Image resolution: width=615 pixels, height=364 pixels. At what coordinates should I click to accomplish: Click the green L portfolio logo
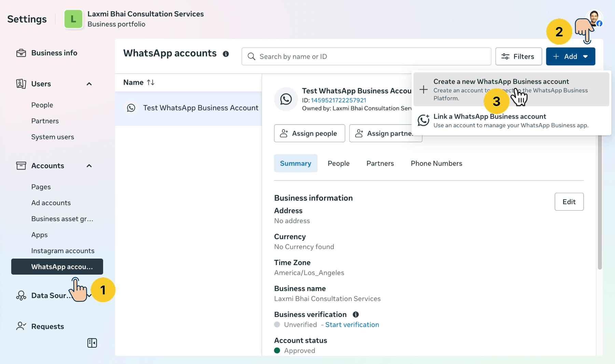(x=73, y=19)
